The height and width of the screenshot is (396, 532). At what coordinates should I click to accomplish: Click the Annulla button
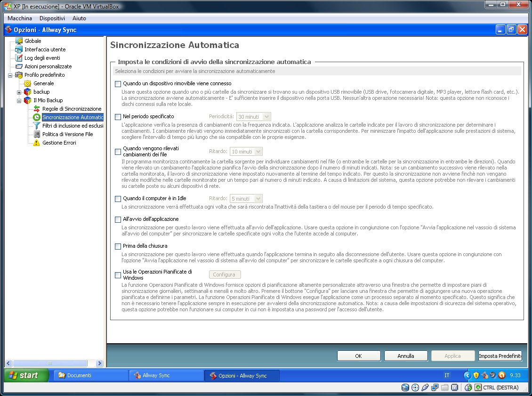pyautogui.click(x=406, y=356)
